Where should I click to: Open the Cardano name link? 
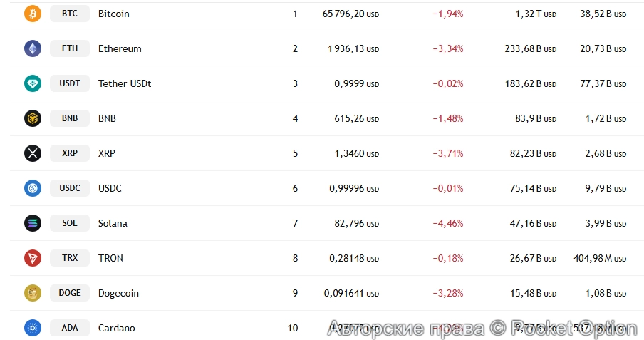[116, 328]
